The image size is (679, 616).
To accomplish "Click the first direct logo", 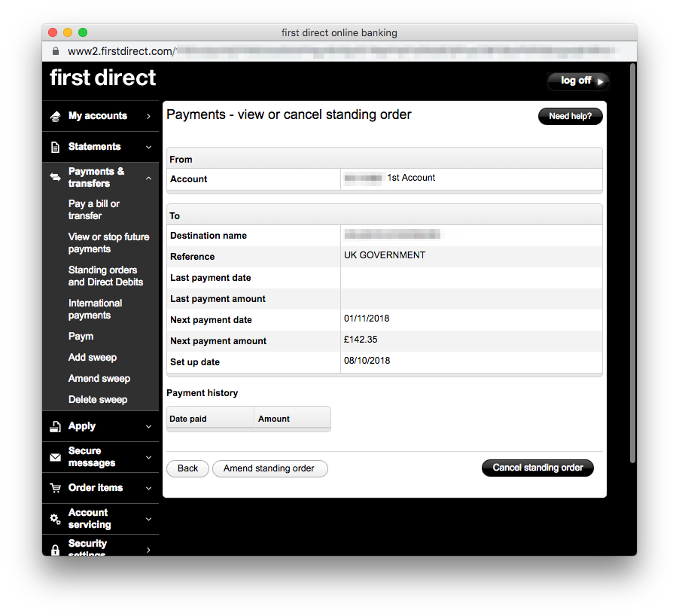I will 102,78.
